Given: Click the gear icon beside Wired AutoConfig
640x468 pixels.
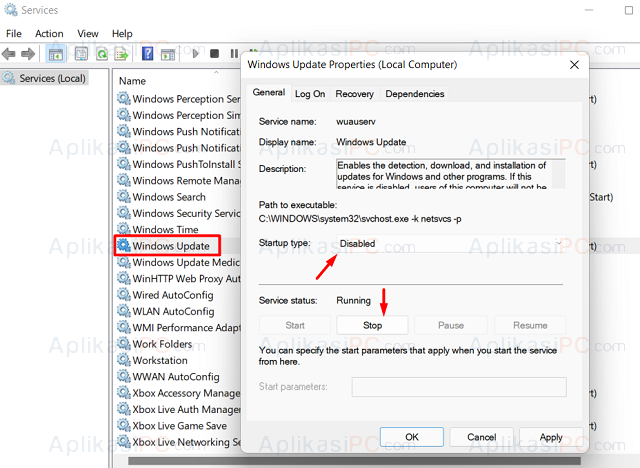Looking at the screenshot, I should pyautogui.click(x=123, y=295).
